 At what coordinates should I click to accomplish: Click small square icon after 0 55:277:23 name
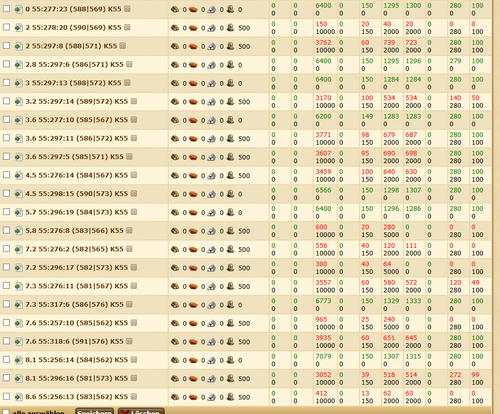coord(127,9)
